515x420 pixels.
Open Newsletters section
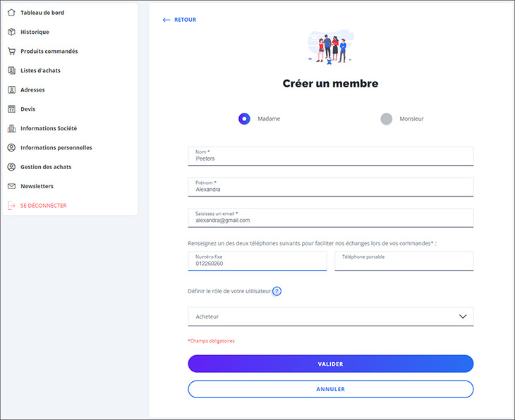pos(37,186)
